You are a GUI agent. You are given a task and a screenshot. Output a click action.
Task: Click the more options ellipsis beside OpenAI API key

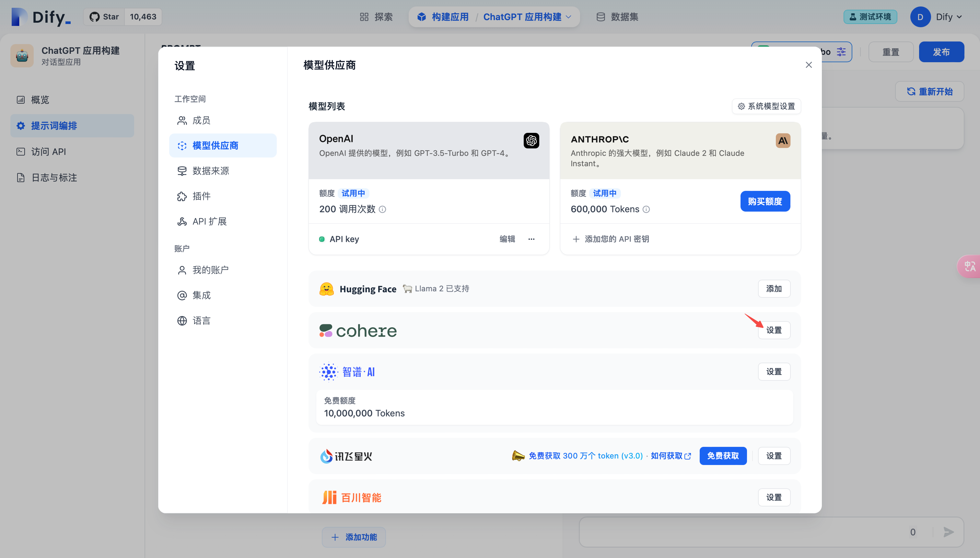pos(532,239)
